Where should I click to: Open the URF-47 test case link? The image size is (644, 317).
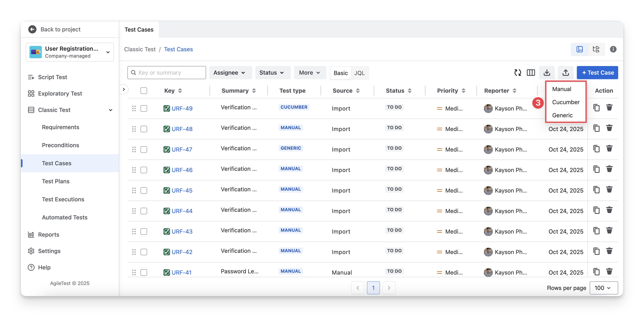tap(182, 149)
